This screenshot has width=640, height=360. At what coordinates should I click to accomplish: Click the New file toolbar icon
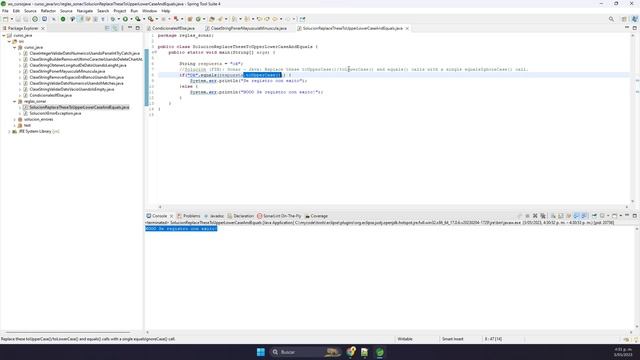[5, 19]
